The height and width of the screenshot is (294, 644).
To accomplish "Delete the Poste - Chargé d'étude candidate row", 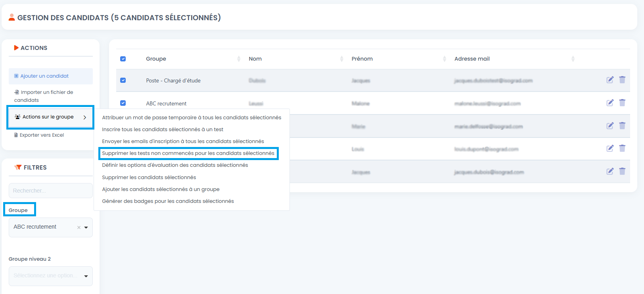I will coord(622,80).
